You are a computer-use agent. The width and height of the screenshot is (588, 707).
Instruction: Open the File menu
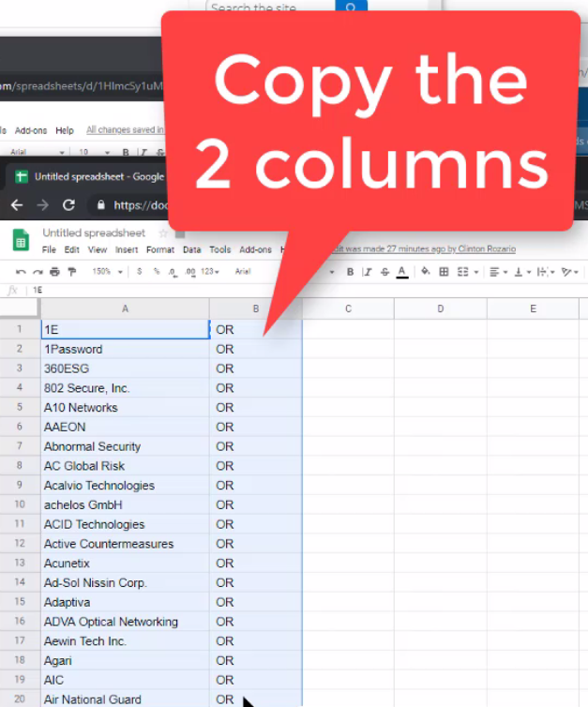[x=49, y=249]
